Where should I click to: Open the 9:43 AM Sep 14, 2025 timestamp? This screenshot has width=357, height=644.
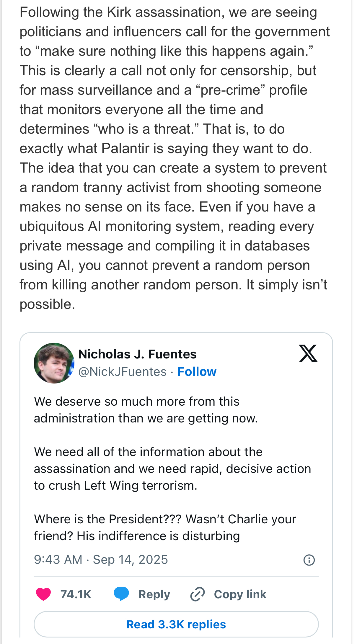pyautogui.click(x=101, y=560)
